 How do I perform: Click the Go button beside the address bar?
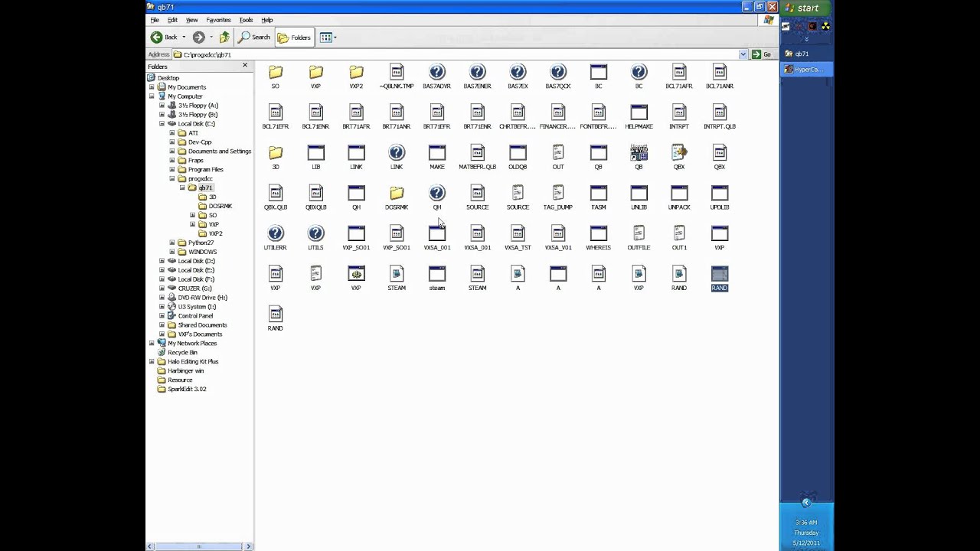point(761,54)
